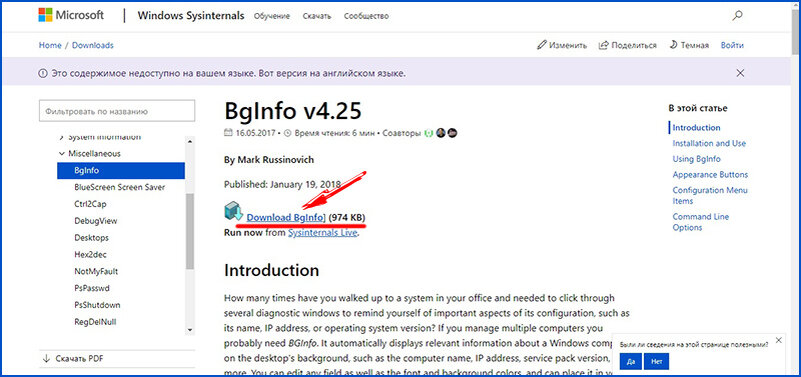Jump to Command Line Options section
Image resolution: width=801 pixels, height=377 pixels.
coord(700,222)
